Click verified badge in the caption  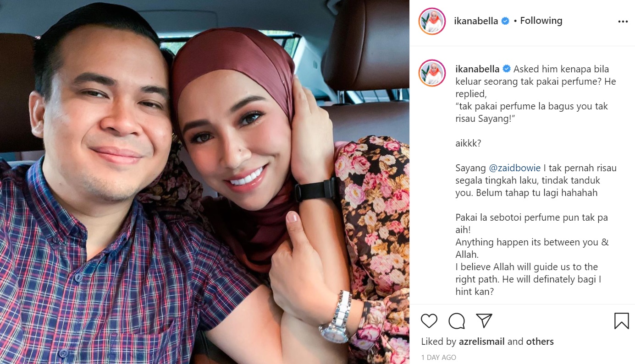pos(507,69)
